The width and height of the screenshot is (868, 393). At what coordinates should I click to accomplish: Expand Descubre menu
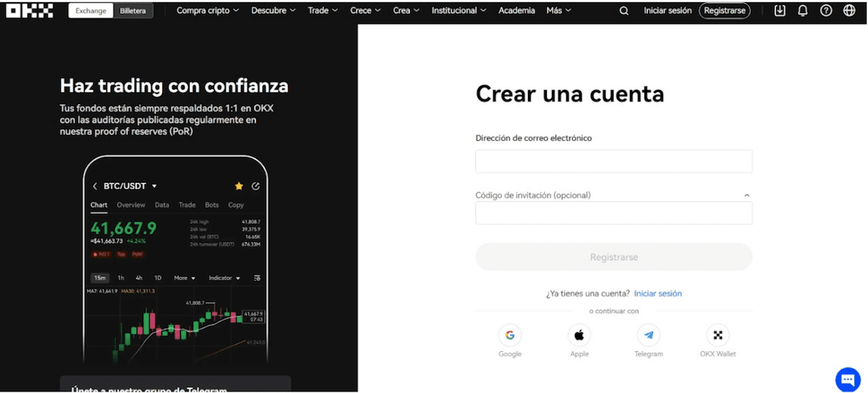[273, 11]
